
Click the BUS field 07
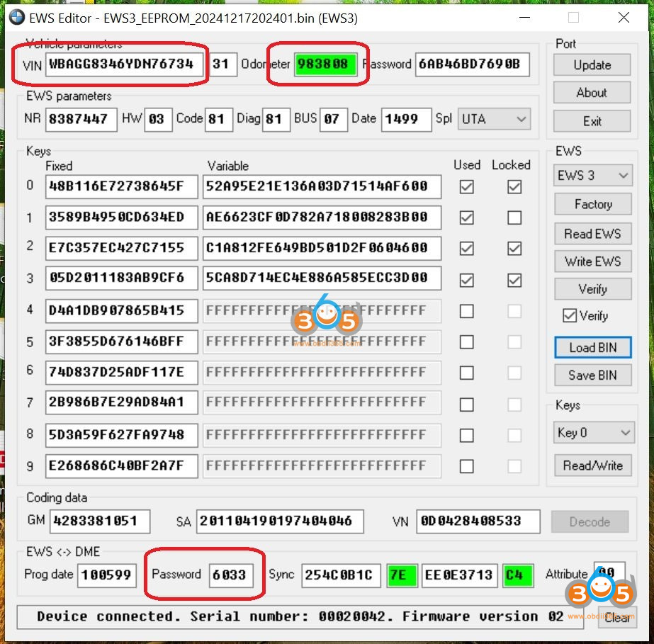point(334,120)
